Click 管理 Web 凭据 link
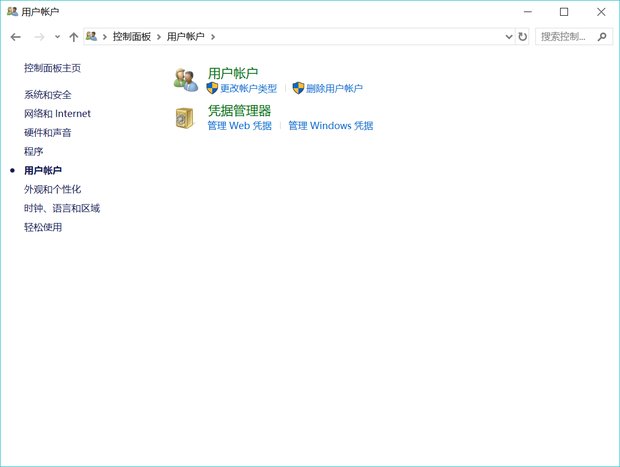Image resolution: width=620 pixels, height=467 pixels. point(240,126)
